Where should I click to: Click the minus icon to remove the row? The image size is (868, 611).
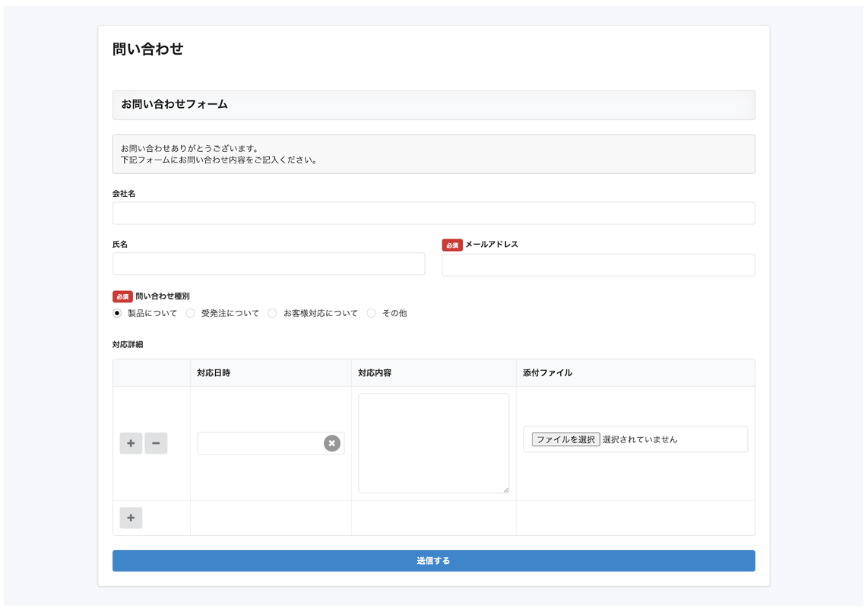[x=156, y=443]
